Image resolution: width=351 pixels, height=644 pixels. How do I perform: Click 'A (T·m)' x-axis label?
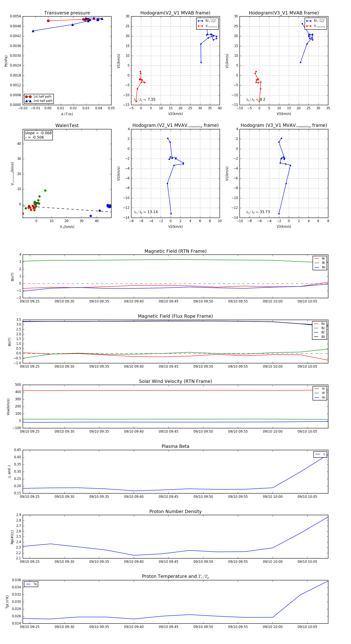tap(67, 114)
